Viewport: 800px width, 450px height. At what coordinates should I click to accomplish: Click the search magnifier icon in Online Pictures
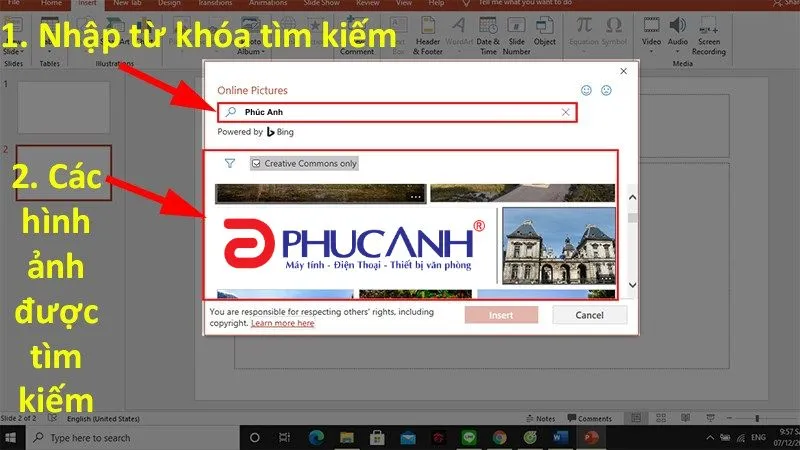pyautogui.click(x=231, y=112)
